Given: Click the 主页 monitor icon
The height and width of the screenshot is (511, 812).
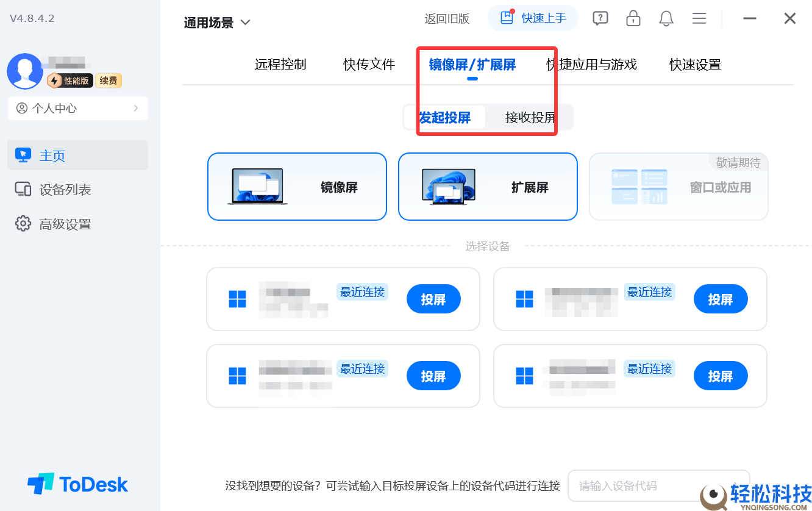Looking at the screenshot, I should (23, 155).
